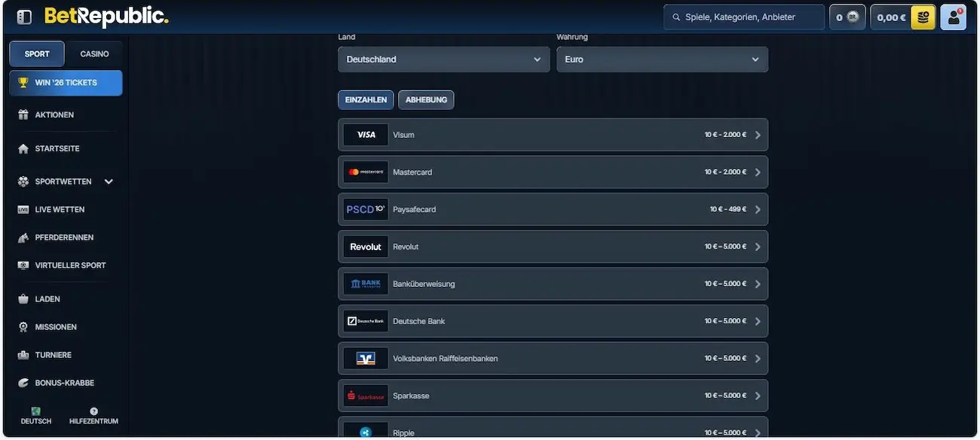Switch to the Casino toggle
980x440 pixels.
[94, 54]
